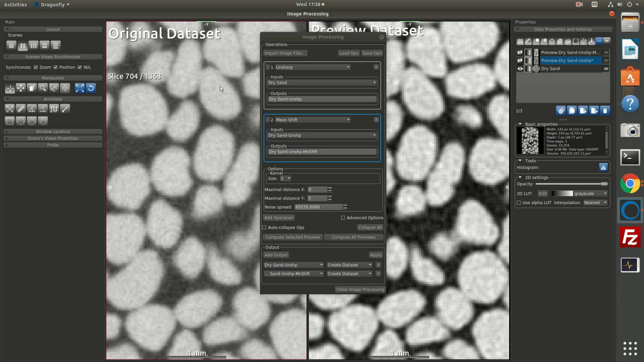Select the zoom magnifier tool in Manipulate

(43, 88)
